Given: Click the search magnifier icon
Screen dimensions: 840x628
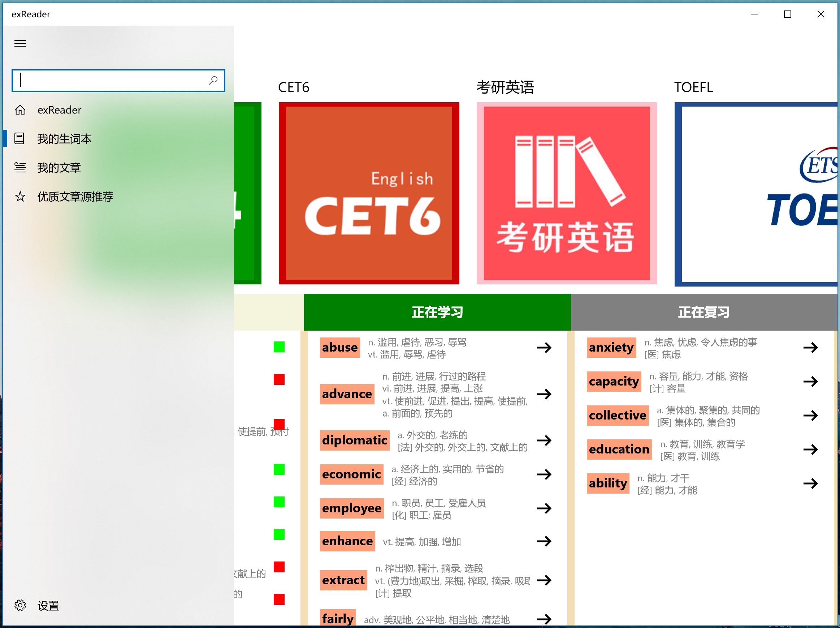Looking at the screenshot, I should point(213,80).
